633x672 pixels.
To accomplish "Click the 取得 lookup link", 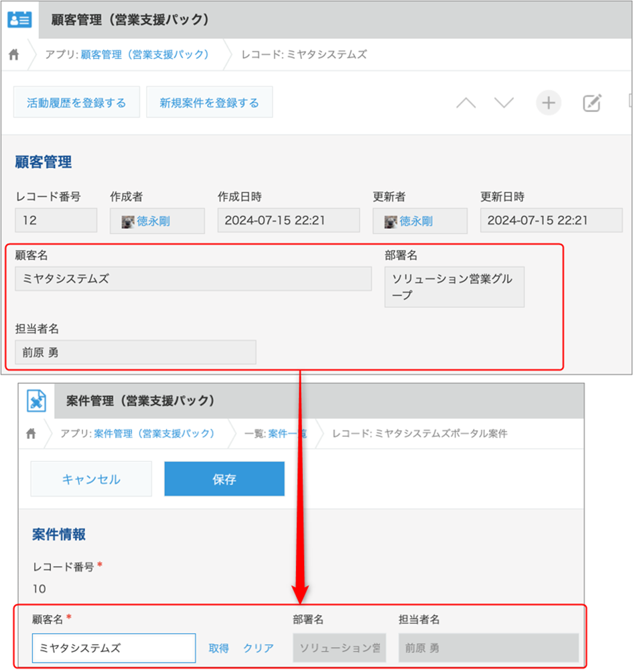I will click(218, 648).
